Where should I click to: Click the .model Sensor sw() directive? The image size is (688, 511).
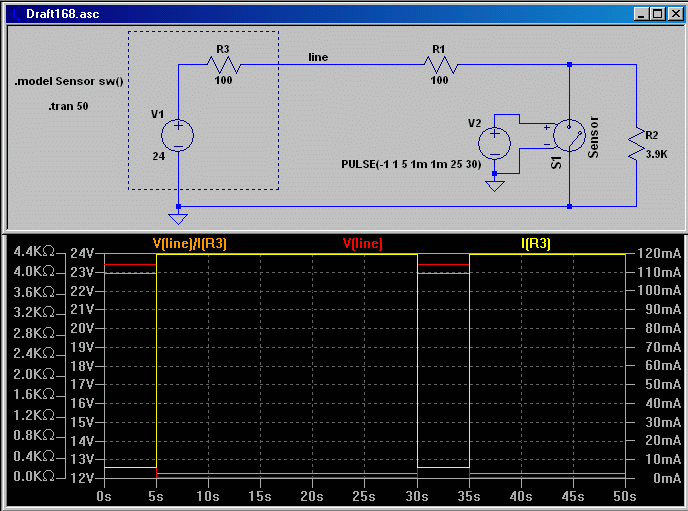click(x=69, y=81)
